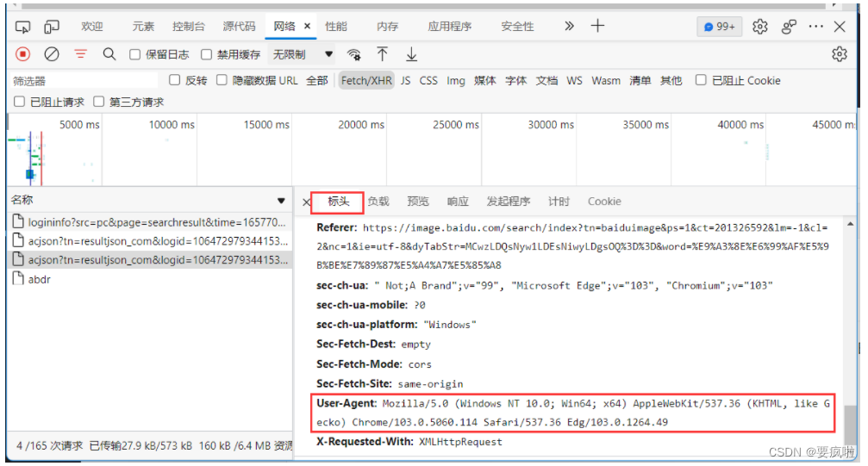Open the 预览 details tab
This screenshot has width=868, height=466.
pos(418,202)
